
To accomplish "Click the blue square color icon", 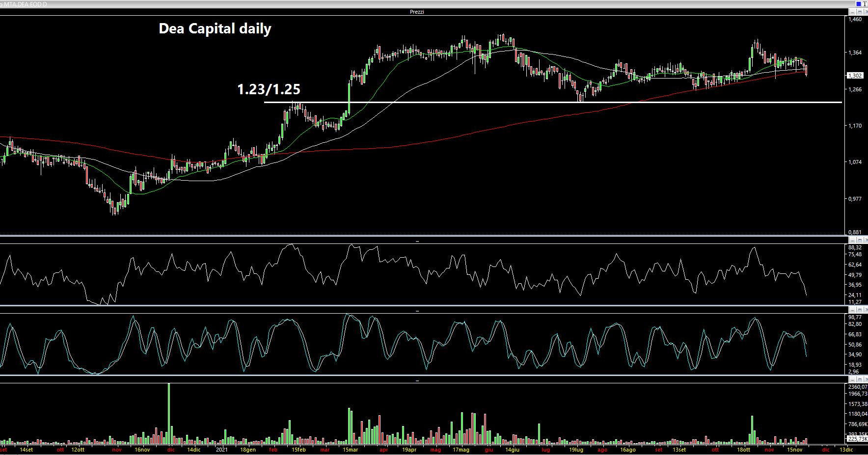I will pos(858,4).
